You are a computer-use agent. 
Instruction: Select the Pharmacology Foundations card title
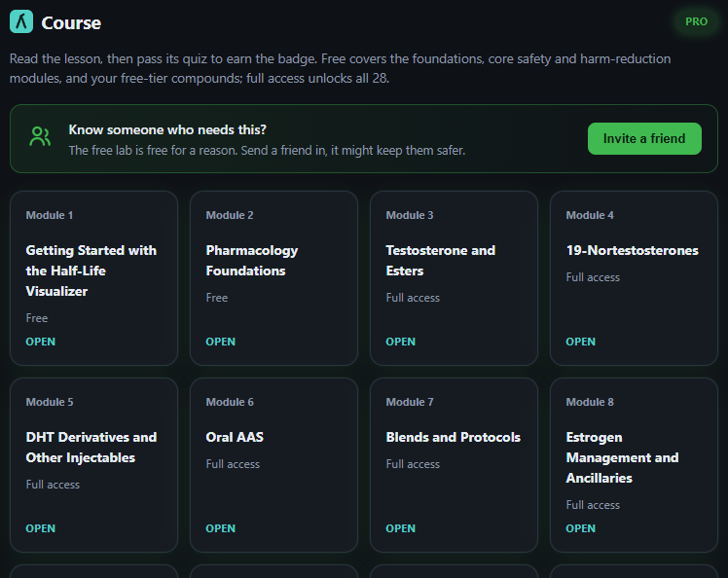[x=252, y=261]
